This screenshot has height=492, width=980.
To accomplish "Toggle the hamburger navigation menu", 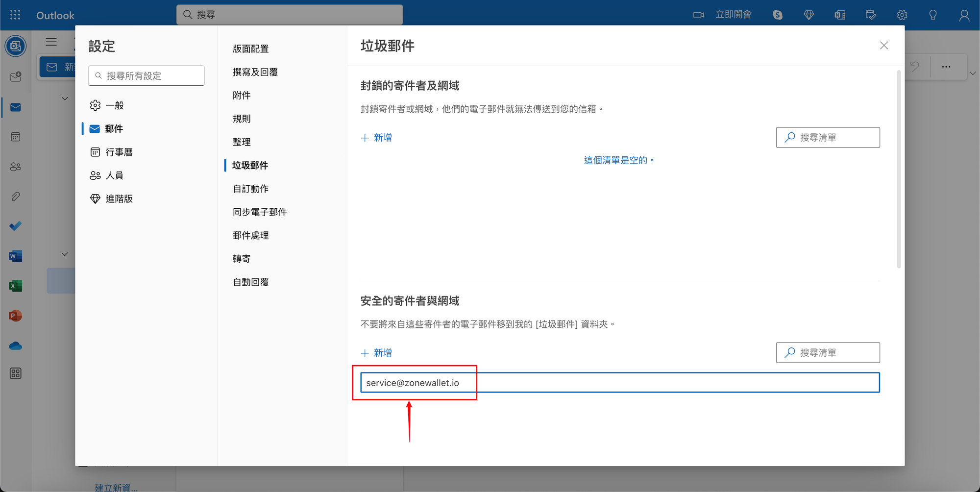I will pos(51,42).
